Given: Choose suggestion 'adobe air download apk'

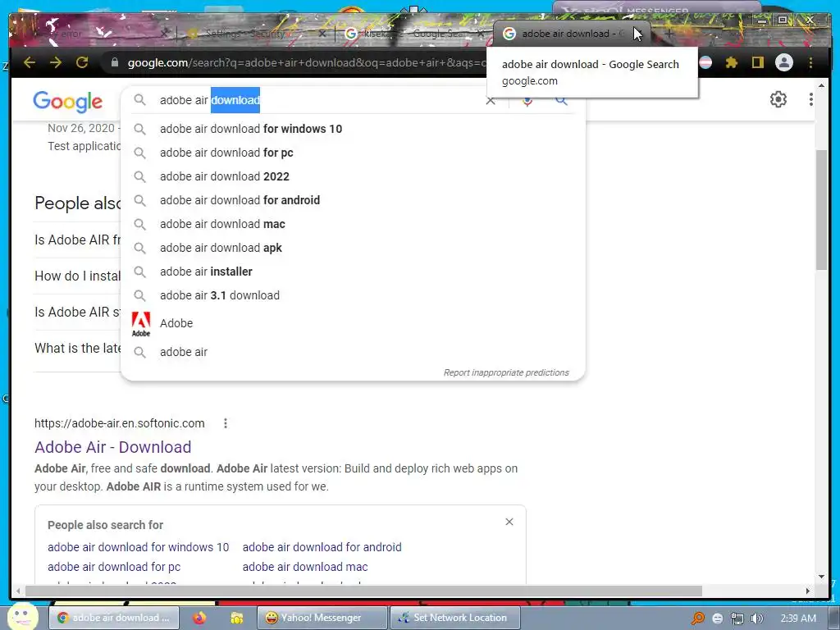Looking at the screenshot, I should [353, 248].
